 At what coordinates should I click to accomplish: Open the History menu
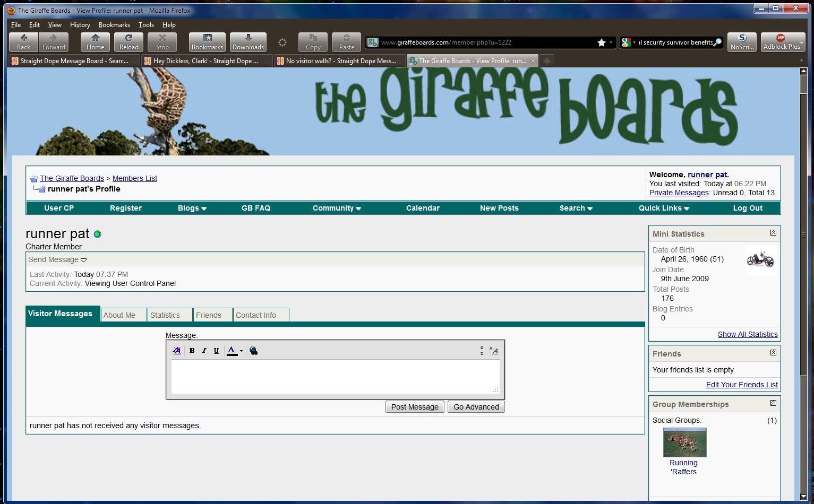[x=80, y=25]
